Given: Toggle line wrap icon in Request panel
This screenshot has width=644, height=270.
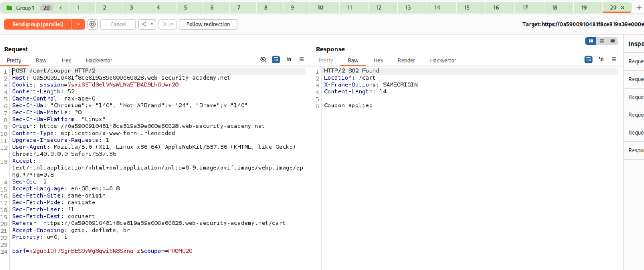Looking at the screenshot, I should coord(276,59).
